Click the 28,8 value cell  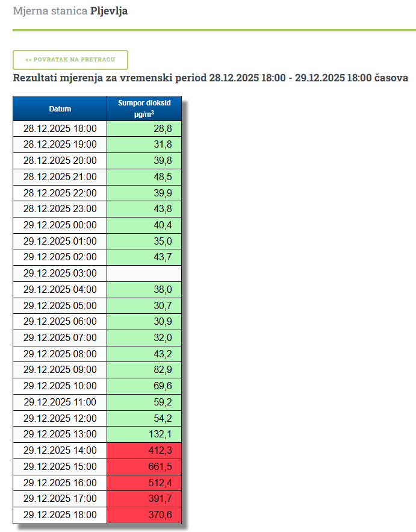click(x=144, y=128)
